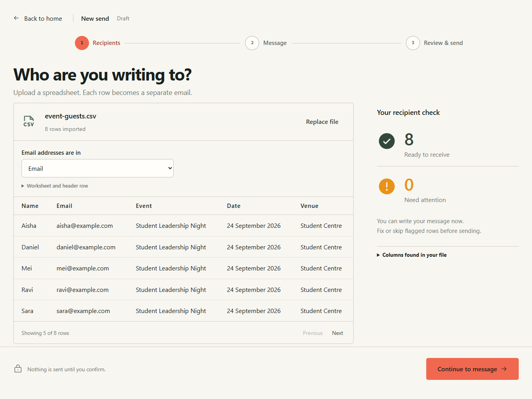Click sara@example.com cell
Image resolution: width=532 pixels, height=399 pixels.
[x=83, y=311]
